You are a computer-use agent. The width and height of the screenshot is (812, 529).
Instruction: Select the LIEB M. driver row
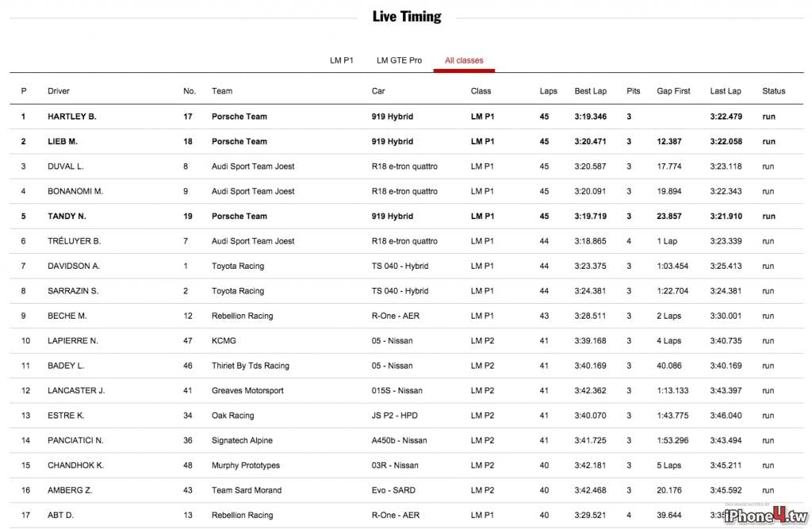point(406,141)
